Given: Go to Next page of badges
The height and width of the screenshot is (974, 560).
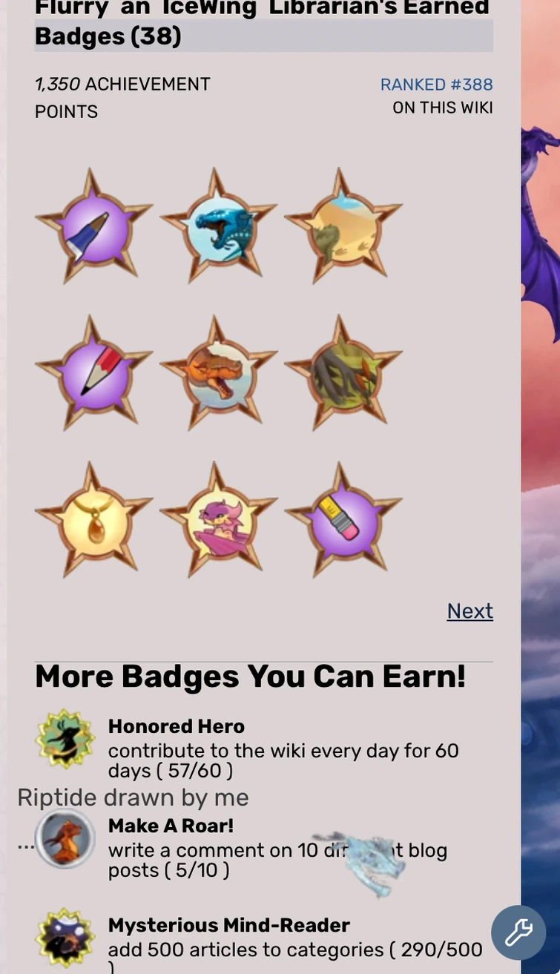Looking at the screenshot, I should point(470,611).
